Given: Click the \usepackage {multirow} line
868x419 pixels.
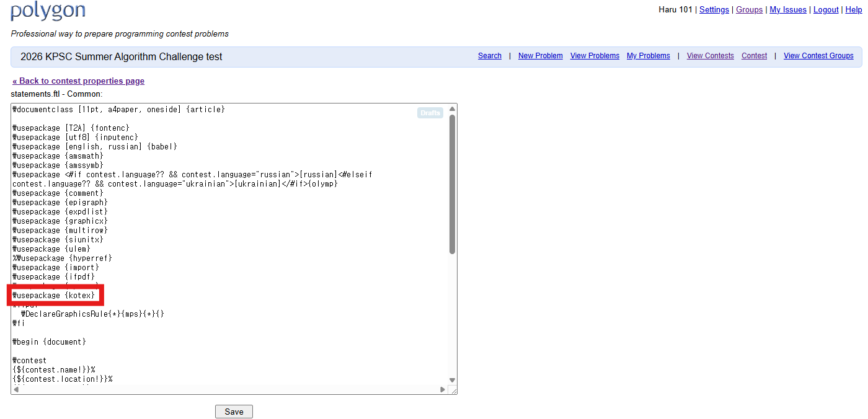Looking at the screenshot, I should 60,231.
